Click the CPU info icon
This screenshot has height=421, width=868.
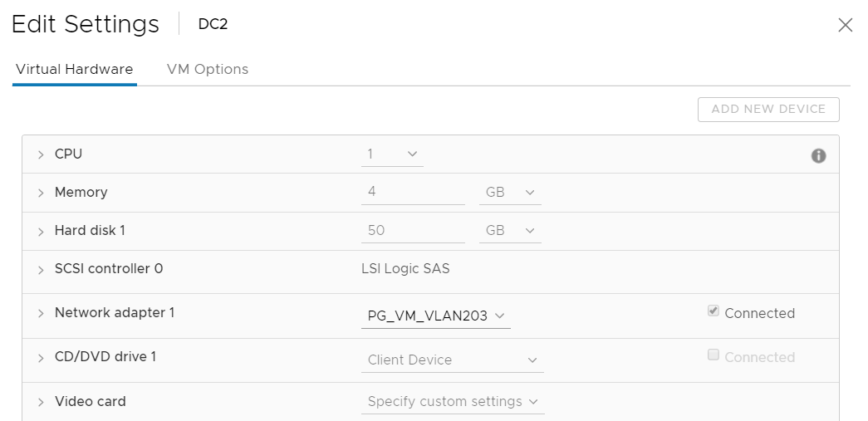click(x=818, y=155)
